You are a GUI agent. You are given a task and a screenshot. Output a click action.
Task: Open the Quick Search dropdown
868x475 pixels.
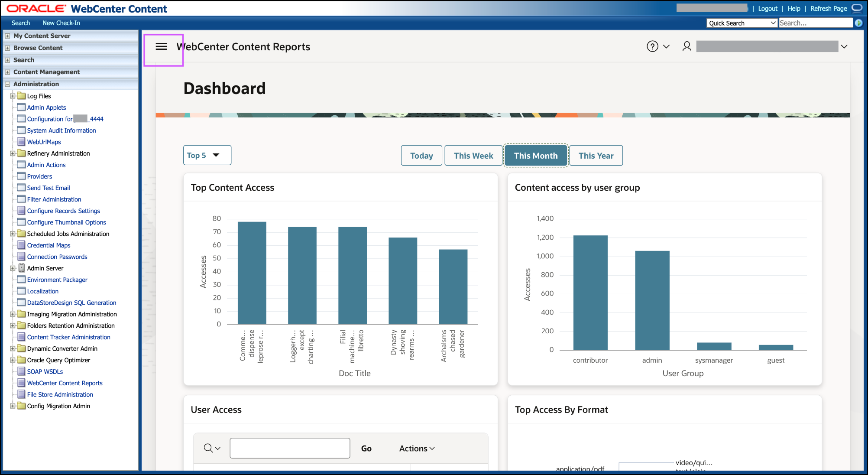[742, 23]
